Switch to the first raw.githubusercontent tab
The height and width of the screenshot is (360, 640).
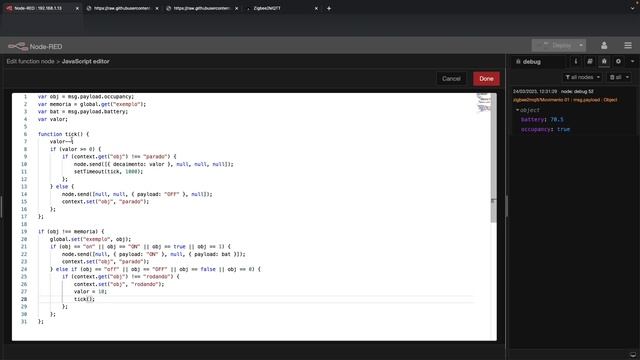tap(122, 8)
